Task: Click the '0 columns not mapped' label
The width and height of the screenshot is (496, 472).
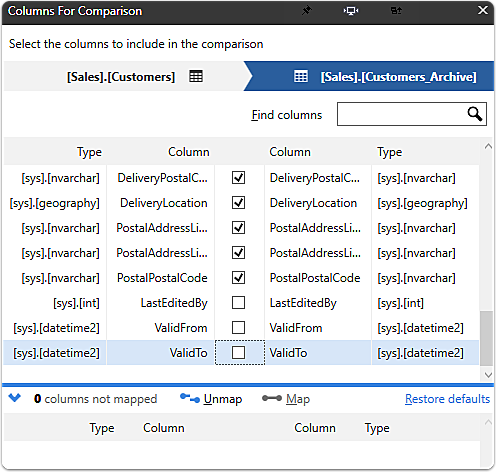Action: click(x=95, y=399)
